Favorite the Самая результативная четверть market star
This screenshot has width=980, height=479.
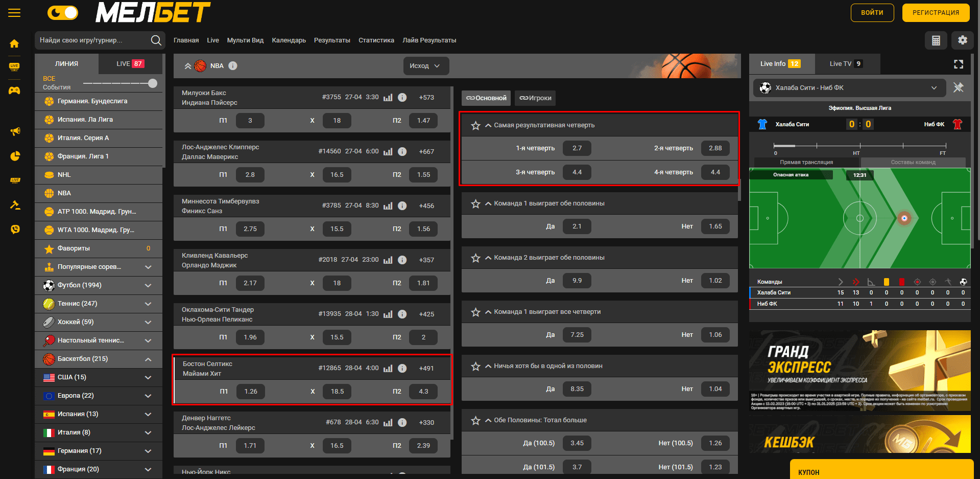[x=475, y=125]
